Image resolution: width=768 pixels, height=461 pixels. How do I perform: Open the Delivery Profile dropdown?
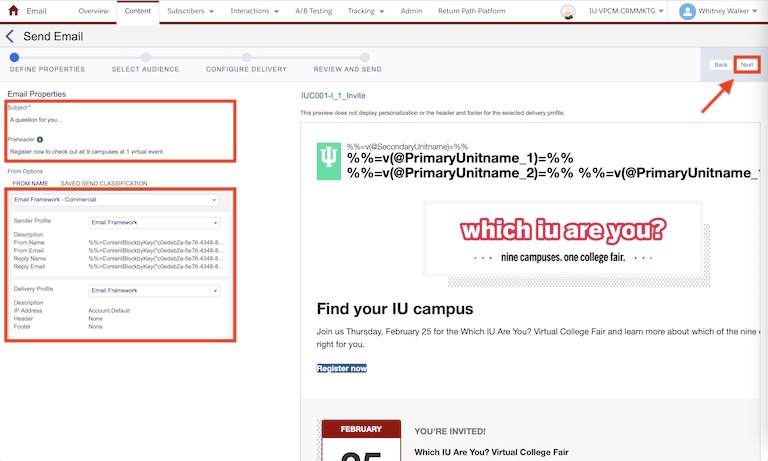tap(154, 291)
